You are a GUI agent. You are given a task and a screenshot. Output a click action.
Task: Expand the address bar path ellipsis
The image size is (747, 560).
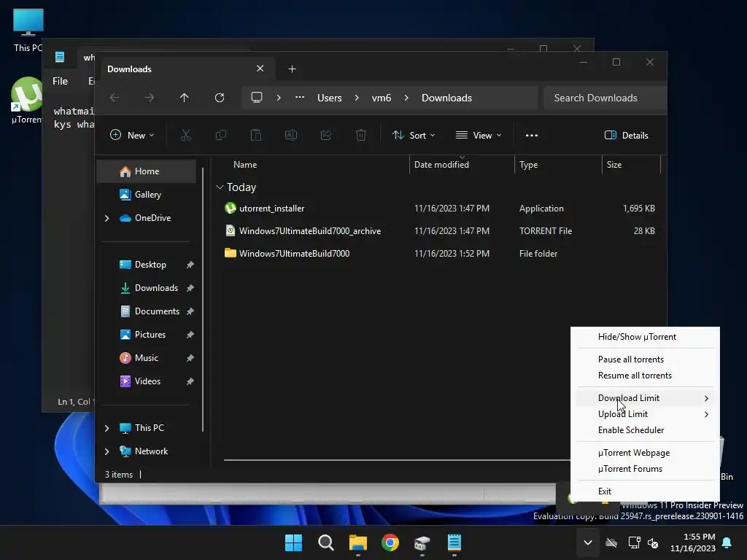tap(300, 97)
